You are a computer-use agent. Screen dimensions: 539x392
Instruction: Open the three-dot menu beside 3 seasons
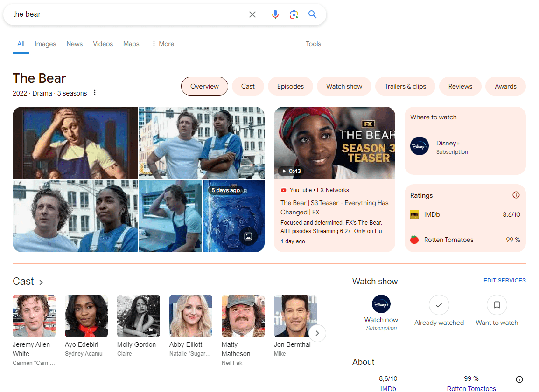[x=95, y=93]
